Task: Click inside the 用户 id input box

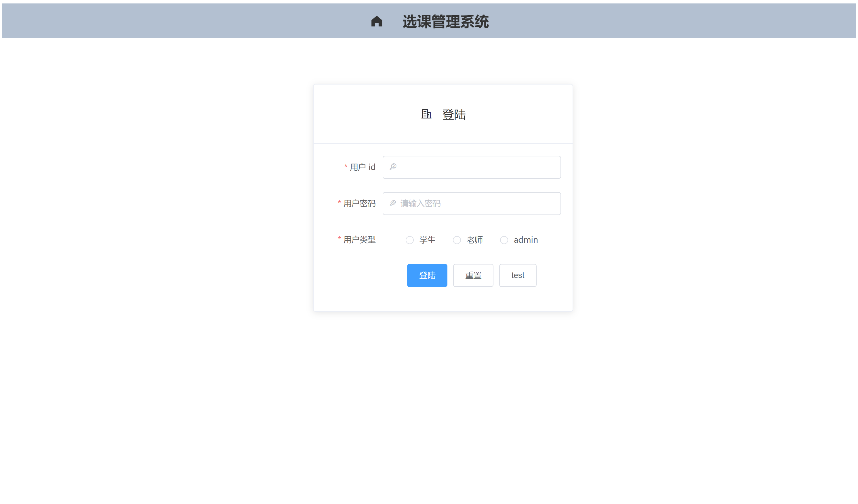Action: [472, 167]
